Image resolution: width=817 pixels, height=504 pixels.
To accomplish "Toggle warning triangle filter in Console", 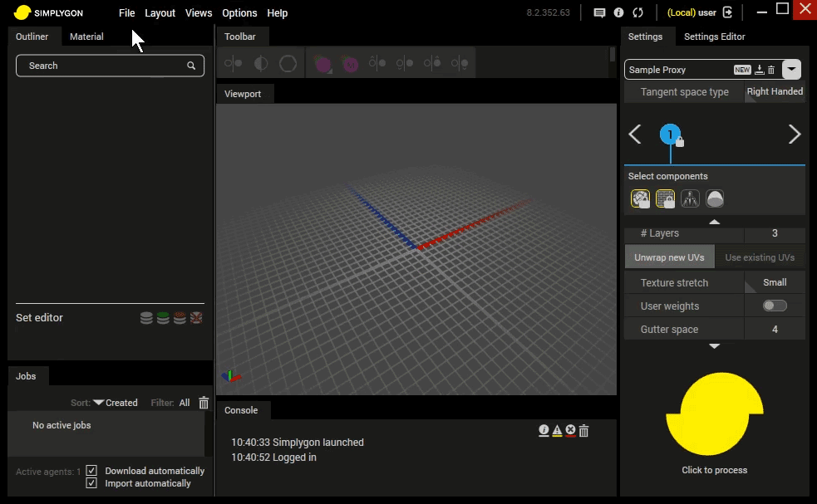I will 557,431.
